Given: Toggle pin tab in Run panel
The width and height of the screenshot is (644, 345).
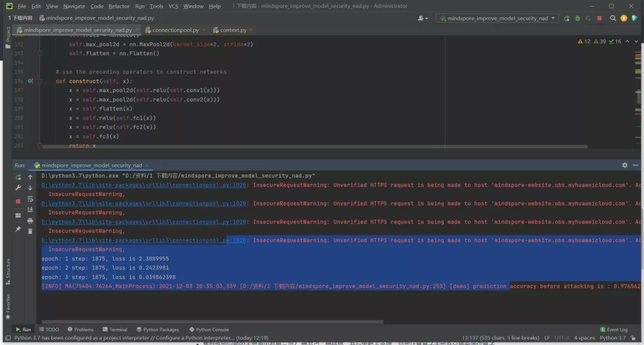Looking at the screenshot, I should coord(18,229).
